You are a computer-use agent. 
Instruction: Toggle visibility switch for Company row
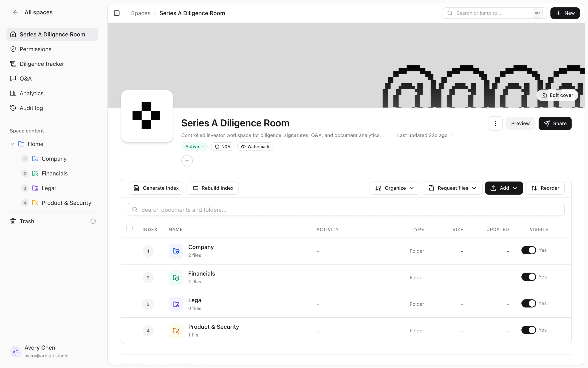pyautogui.click(x=529, y=250)
